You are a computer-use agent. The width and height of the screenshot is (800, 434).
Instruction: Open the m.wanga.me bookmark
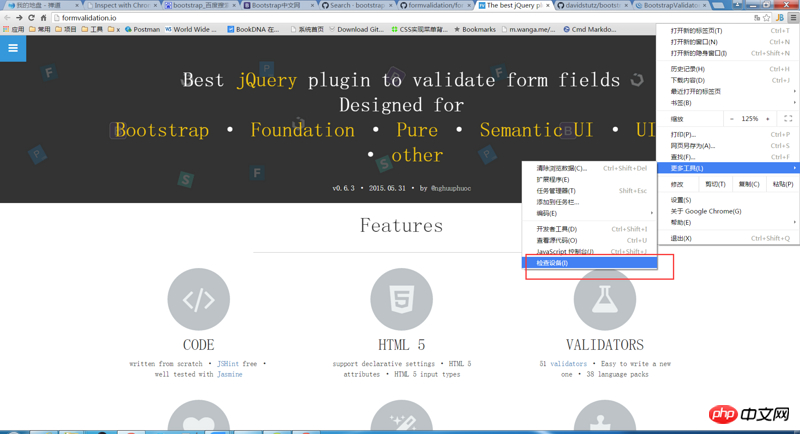[x=529, y=30]
